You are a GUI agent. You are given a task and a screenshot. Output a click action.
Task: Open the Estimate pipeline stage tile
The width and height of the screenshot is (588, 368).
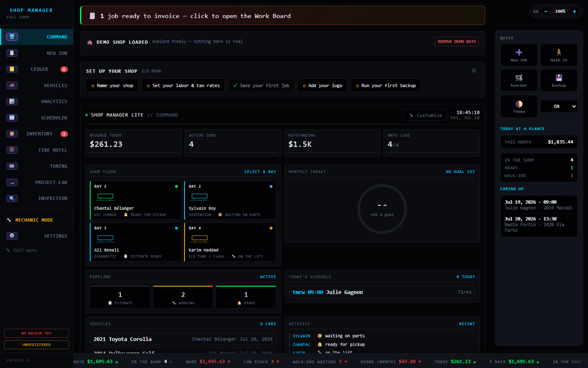point(120,297)
